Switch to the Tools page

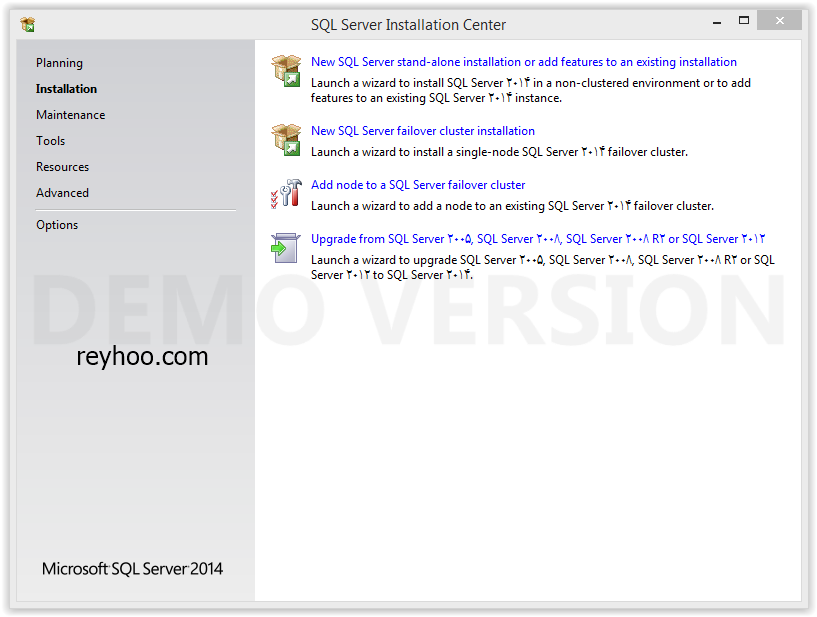pyautogui.click(x=51, y=141)
